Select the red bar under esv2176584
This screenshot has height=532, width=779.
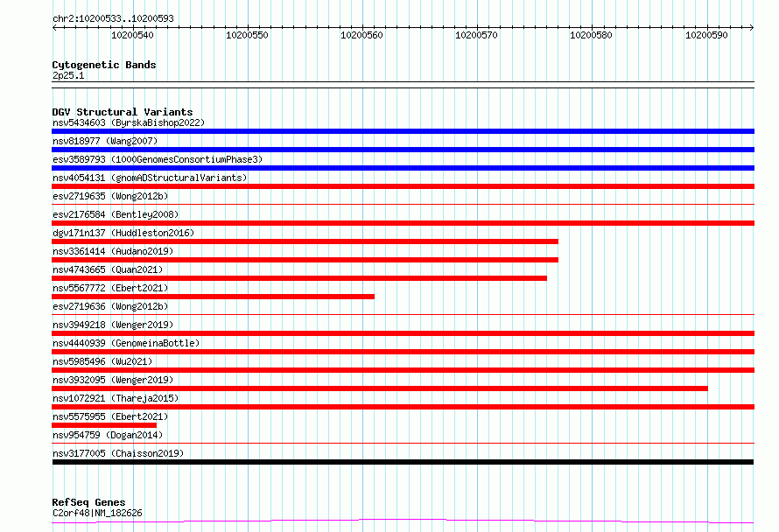[x=403, y=223]
